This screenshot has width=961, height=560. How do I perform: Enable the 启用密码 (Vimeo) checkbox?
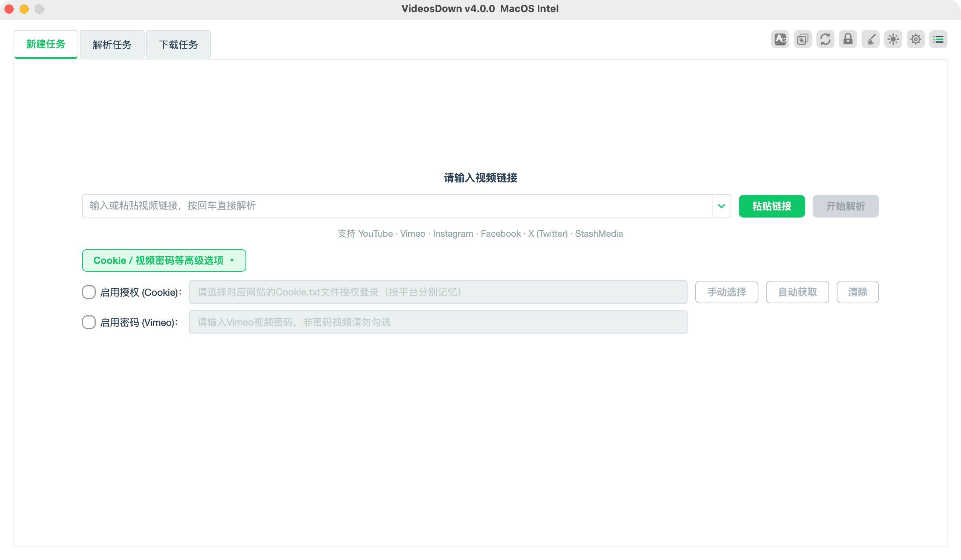[89, 322]
